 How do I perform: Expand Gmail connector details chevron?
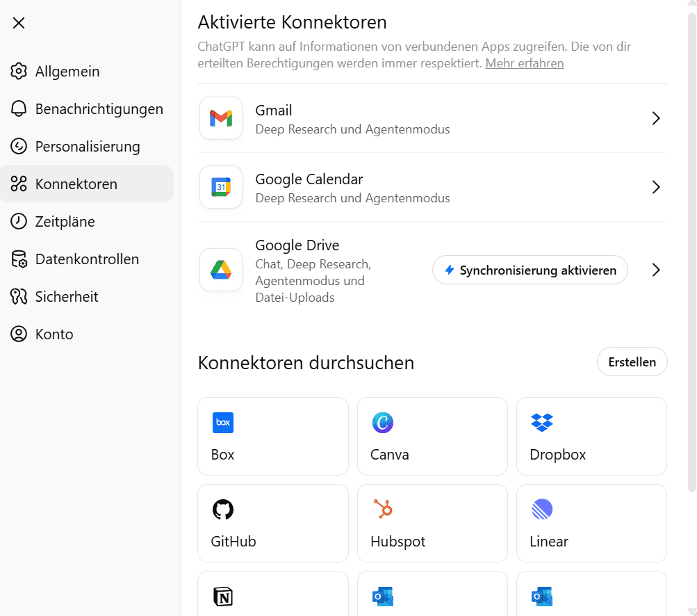tap(655, 118)
